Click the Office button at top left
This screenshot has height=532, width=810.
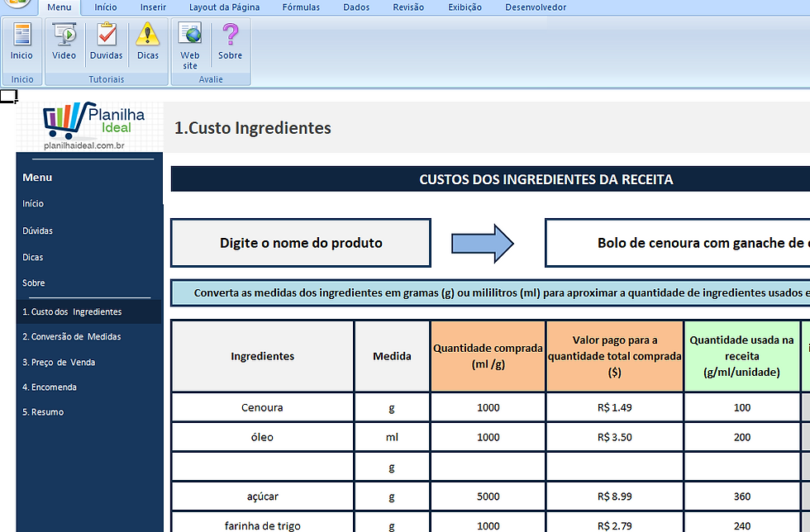click(x=18, y=4)
